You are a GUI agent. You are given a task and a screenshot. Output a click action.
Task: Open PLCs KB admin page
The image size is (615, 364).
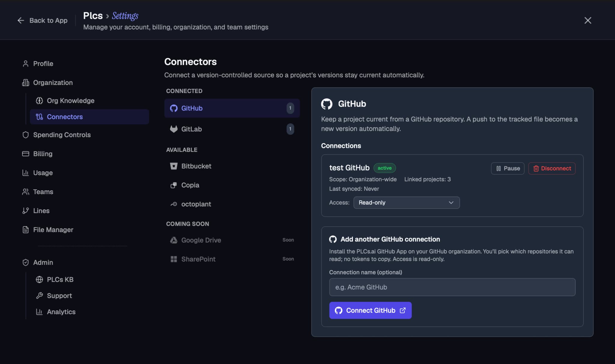[60, 279]
